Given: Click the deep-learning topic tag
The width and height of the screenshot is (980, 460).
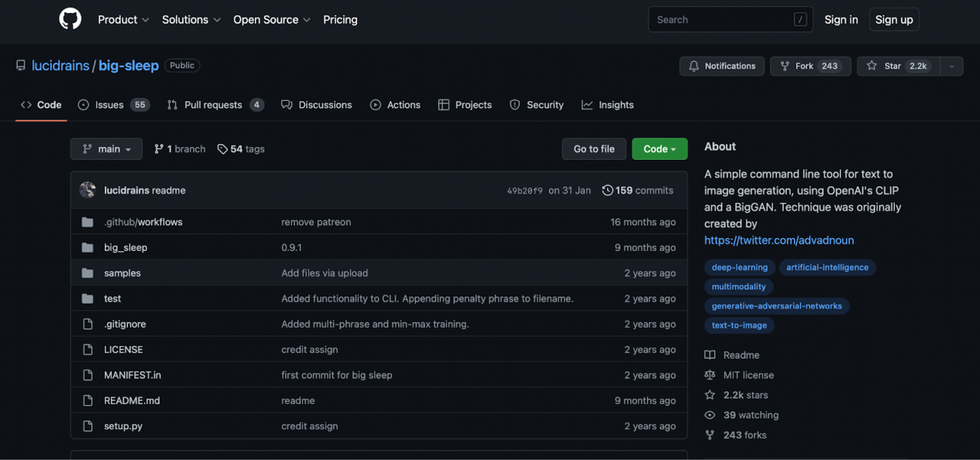Looking at the screenshot, I should coord(740,268).
